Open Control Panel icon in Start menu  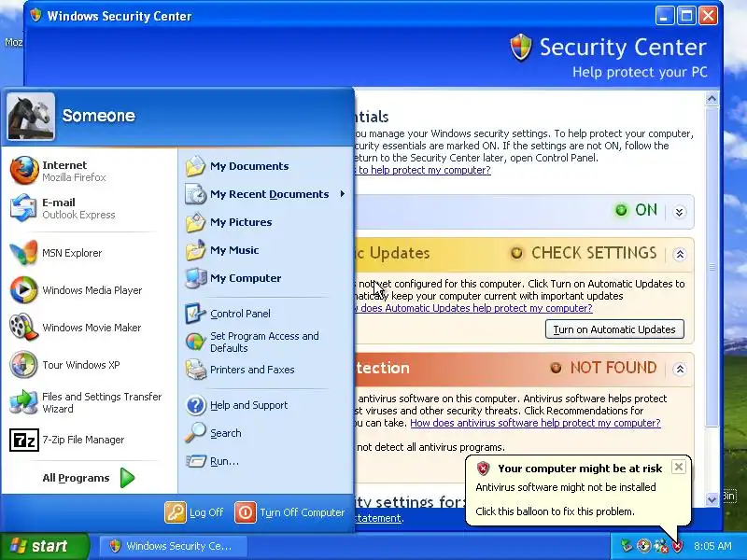coord(195,314)
